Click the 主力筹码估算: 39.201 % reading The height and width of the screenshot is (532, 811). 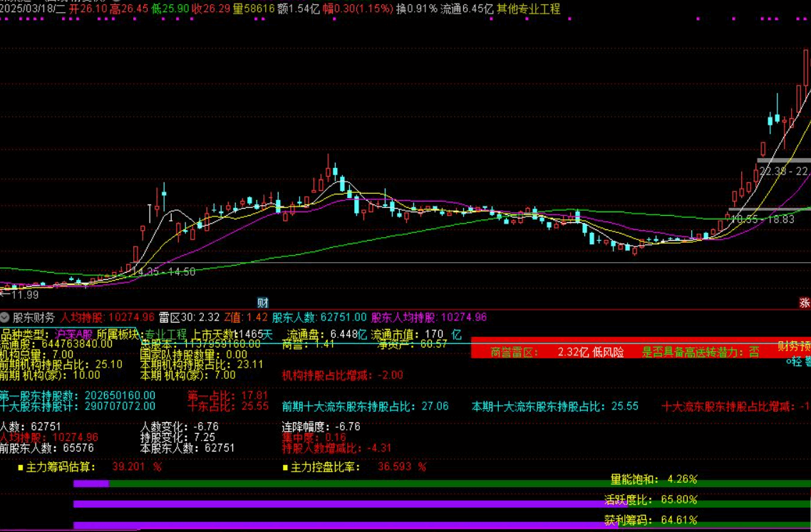90,467
